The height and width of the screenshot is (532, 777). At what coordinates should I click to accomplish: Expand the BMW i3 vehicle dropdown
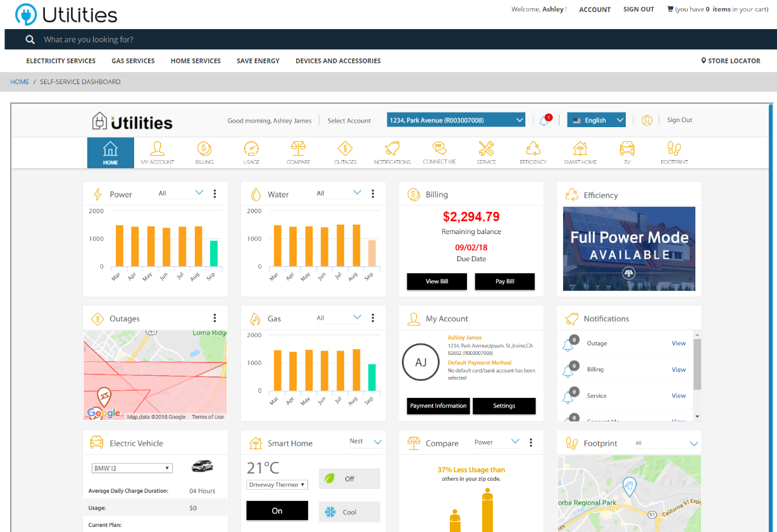click(x=132, y=468)
